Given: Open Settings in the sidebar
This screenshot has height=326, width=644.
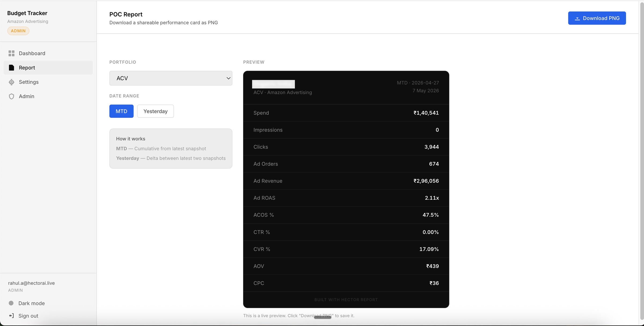Looking at the screenshot, I should pyautogui.click(x=48, y=82).
